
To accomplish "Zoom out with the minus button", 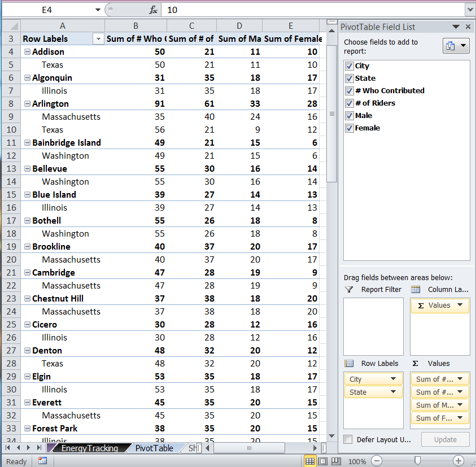I will [377, 461].
